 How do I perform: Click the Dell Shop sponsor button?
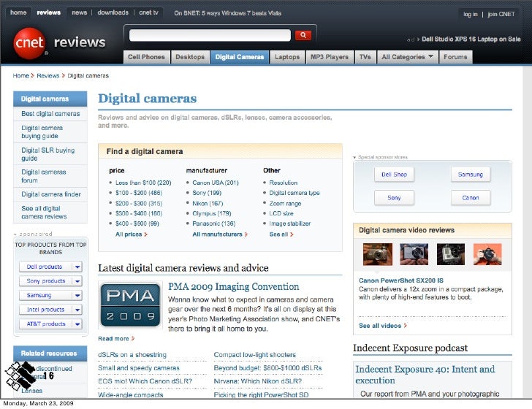point(394,175)
